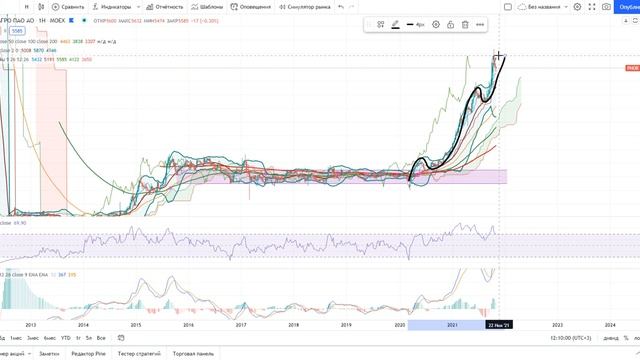Viewport: 640px width, 360px height.
Task: Click the refresh icon below publish button
Action: 636,20
